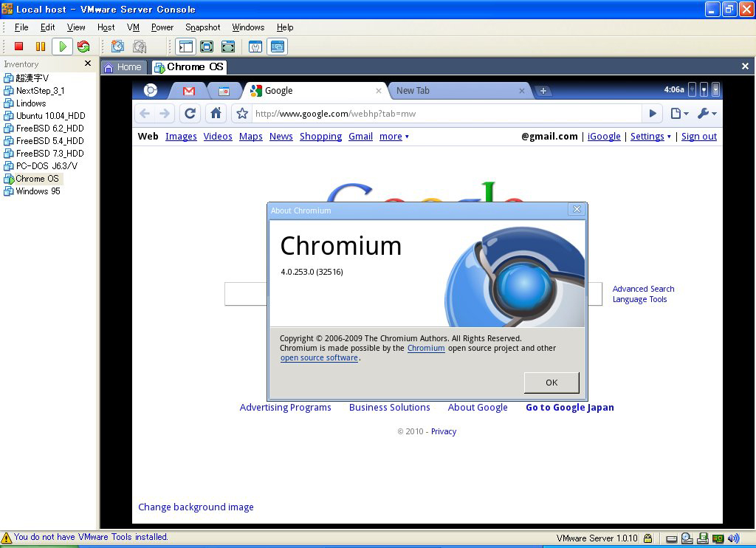
Task: Close the Google browser tab
Action: [379, 91]
